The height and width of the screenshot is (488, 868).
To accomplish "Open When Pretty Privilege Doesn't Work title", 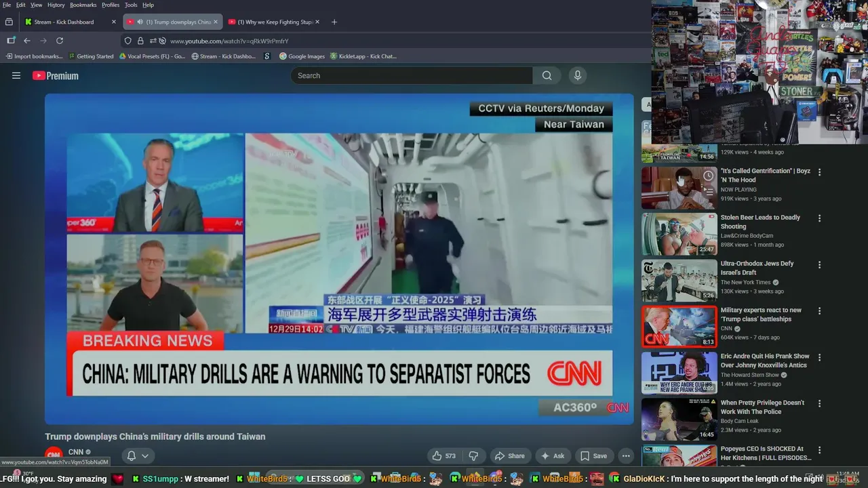I will [762, 407].
